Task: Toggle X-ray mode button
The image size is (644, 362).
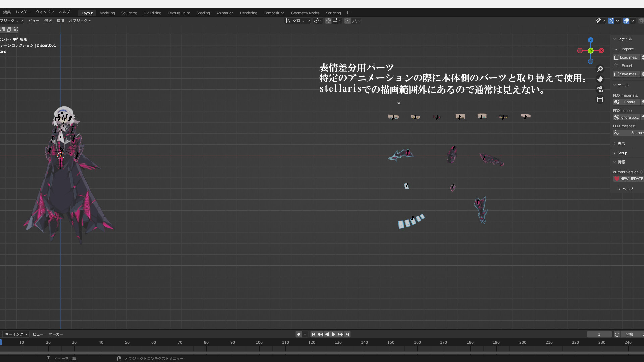Action: tap(641, 21)
